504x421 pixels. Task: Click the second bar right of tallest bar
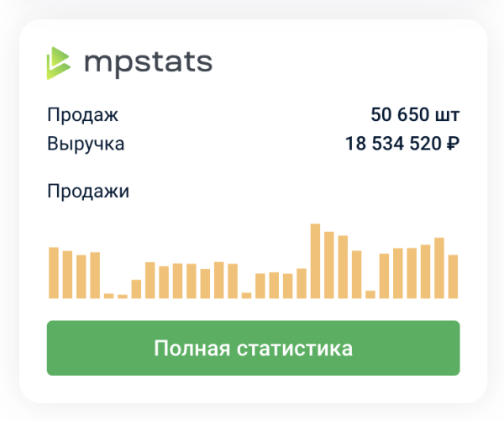pos(343,266)
